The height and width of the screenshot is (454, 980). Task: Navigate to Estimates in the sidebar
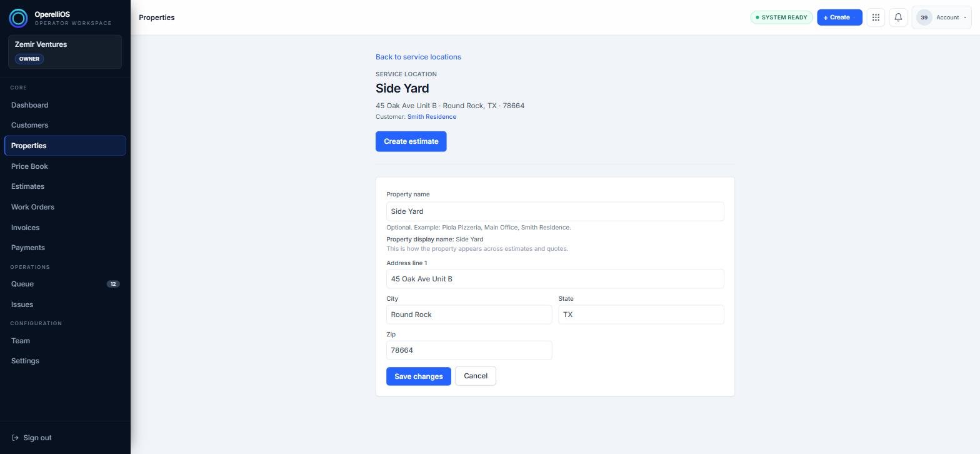65,186
